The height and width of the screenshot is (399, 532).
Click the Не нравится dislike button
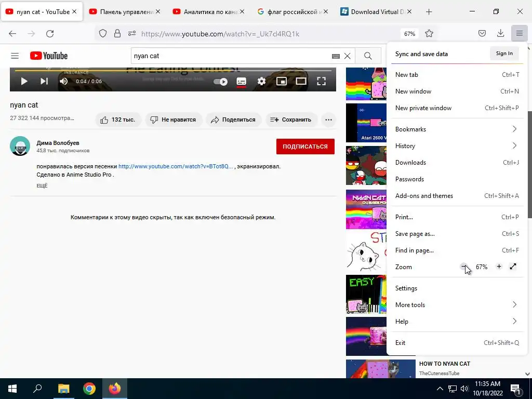click(174, 120)
